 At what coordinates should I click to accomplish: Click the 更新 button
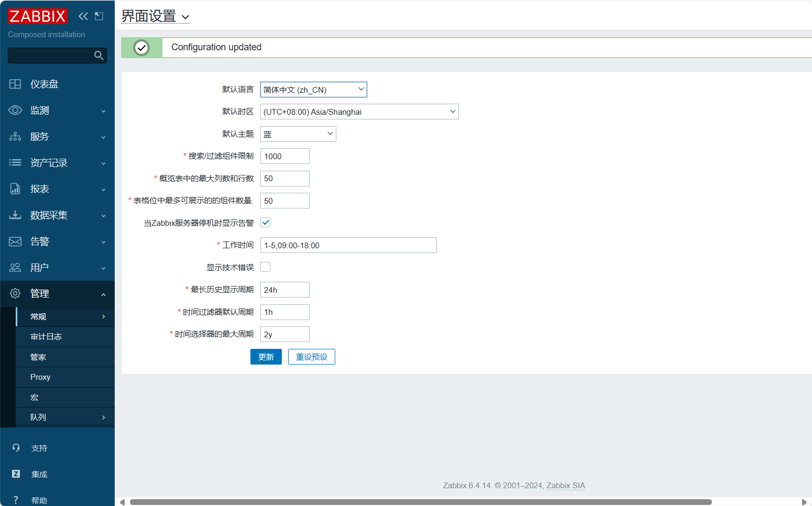pyautogui.click(x=266, y=357)
